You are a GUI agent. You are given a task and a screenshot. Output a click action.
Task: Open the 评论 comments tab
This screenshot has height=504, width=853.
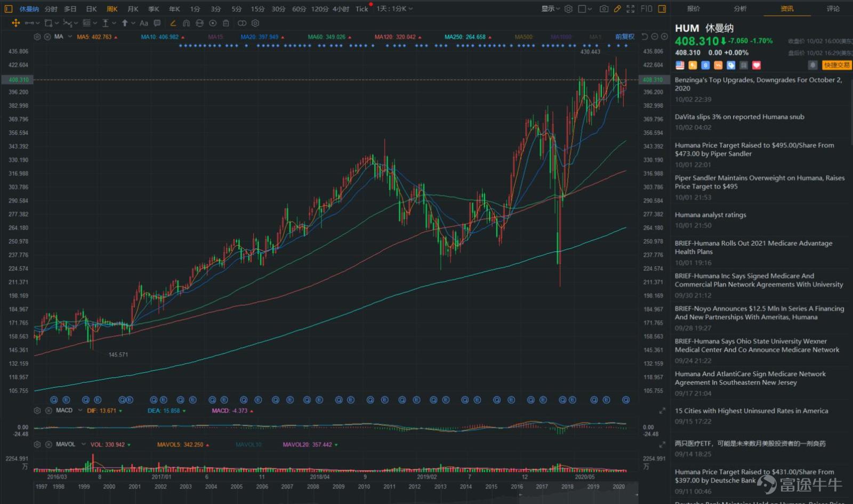coord(833,9)
